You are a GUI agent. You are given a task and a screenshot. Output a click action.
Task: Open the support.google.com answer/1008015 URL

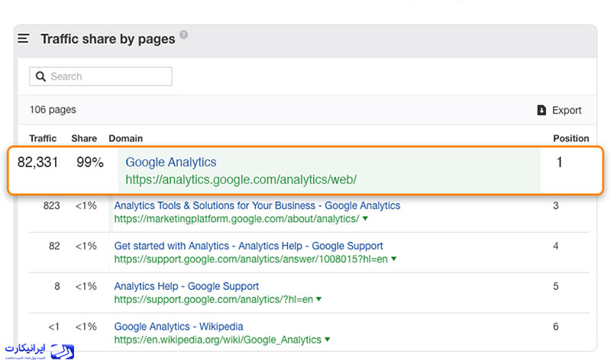pyautogui.click(x=251, y=259)
